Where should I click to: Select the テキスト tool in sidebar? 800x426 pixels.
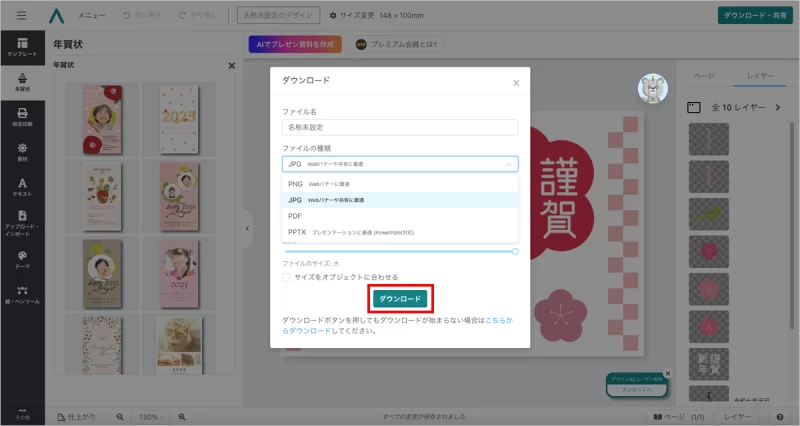click(21, 186)
